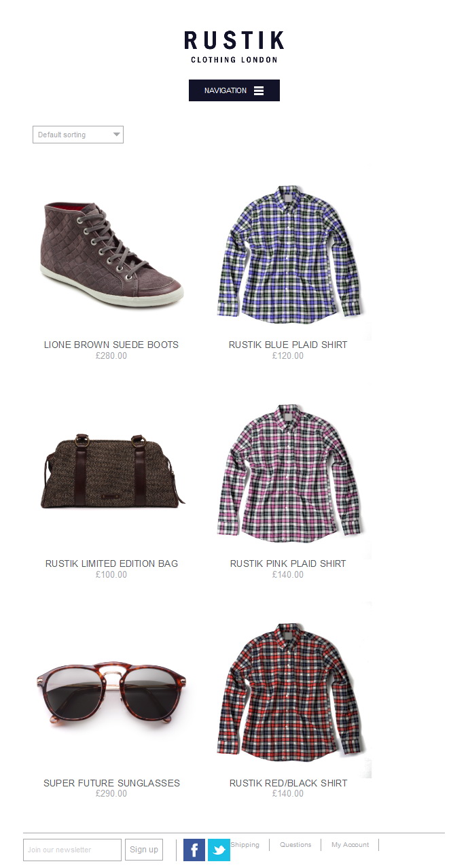468x868 pixels.
Task: Open Super Future Sunglasses title link
Action: (111, 783)
